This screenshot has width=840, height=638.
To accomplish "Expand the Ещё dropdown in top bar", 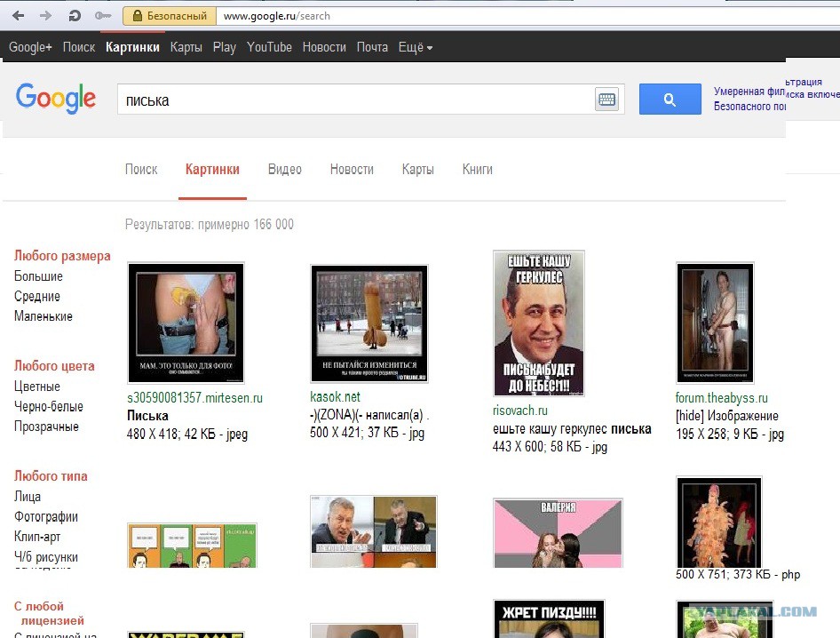I will tap(415, 47).
